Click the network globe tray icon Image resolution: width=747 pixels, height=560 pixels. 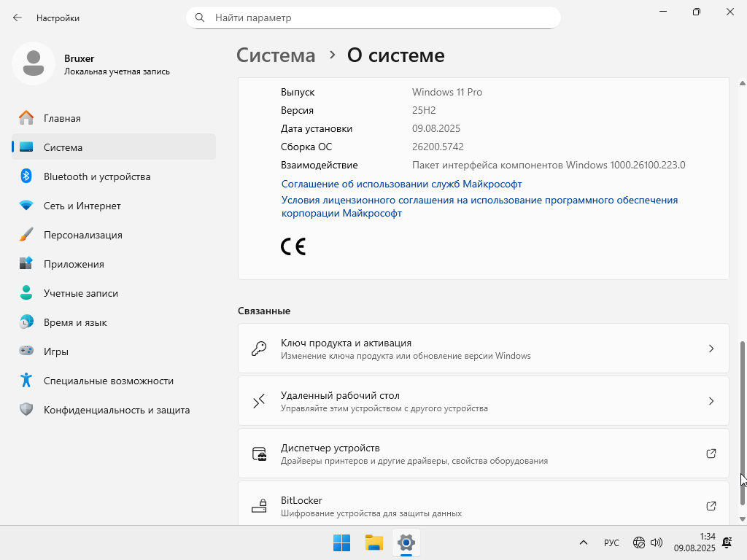pyautogui.click(x=639, y=542)
